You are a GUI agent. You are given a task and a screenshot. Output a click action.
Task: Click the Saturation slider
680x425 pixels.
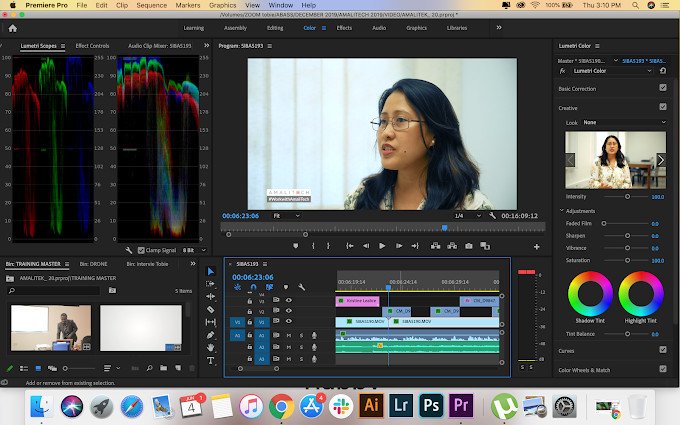(x=628, y=260)
